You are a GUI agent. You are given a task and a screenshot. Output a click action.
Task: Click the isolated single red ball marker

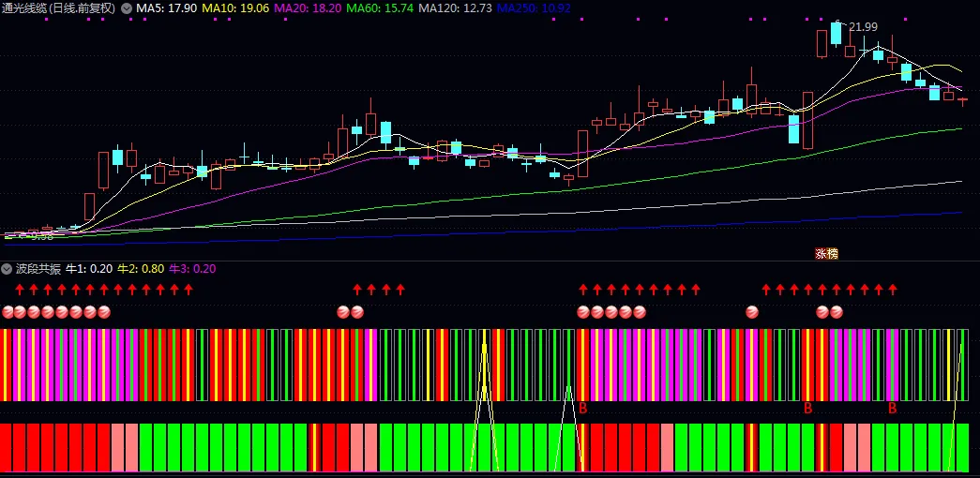752,312
